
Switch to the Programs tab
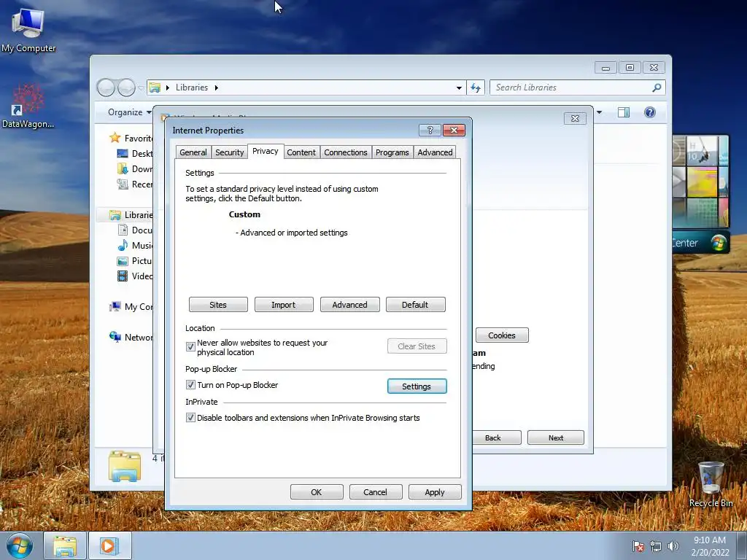coord(392,152)
